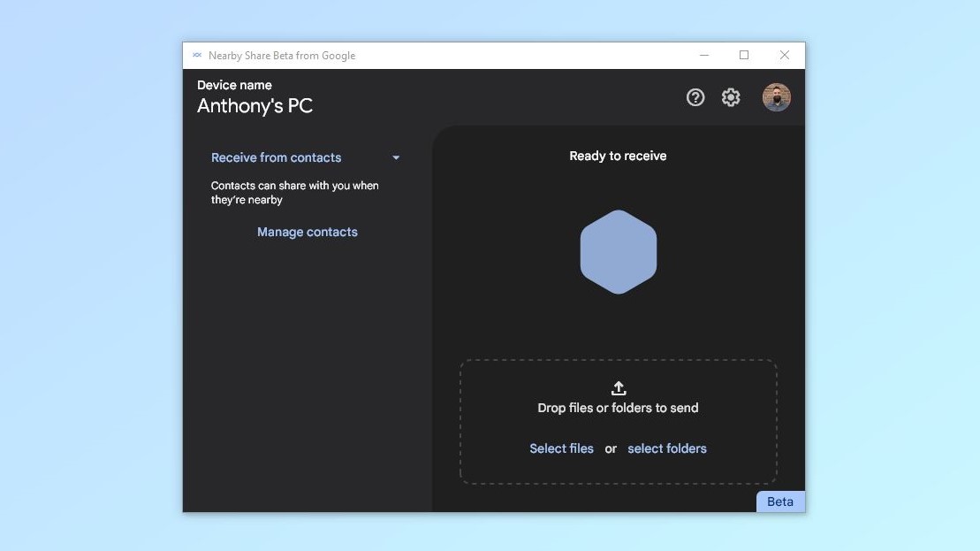980x551 pixels.
Task: Click the device name Anthony's PC
Action: tap(254, 106)
